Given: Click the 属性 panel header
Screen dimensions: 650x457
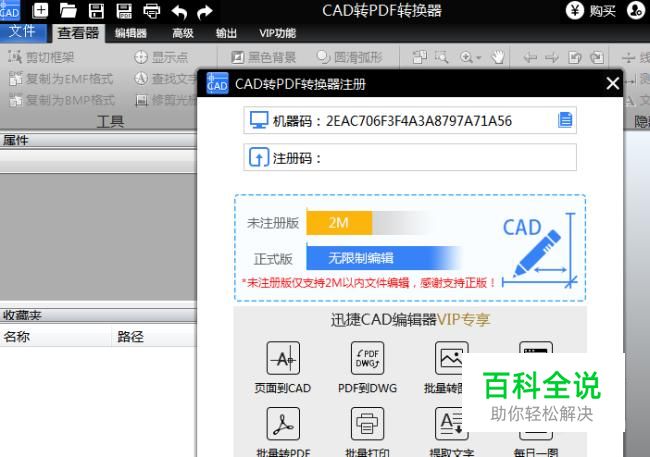Looking at the screenshot, I should (98, 140).
